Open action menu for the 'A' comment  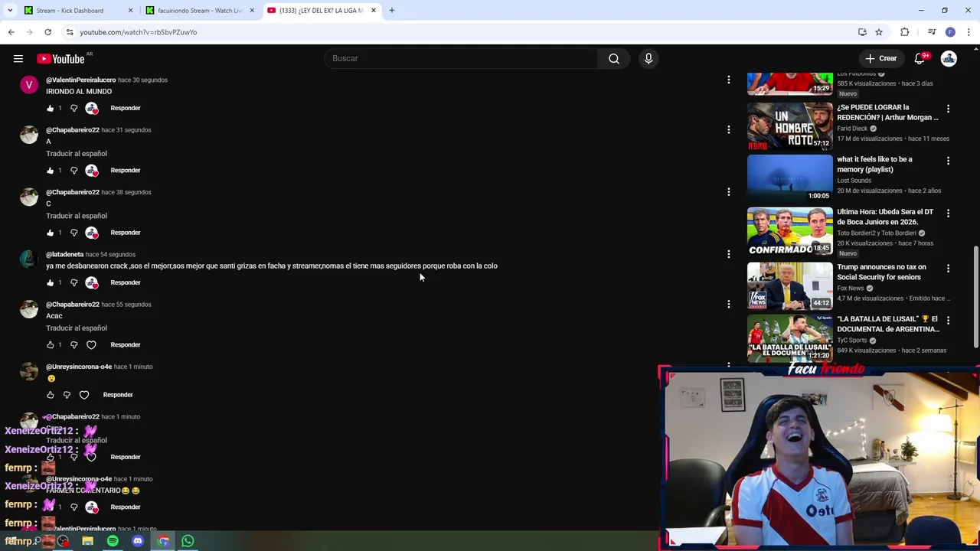pos(728,130)
